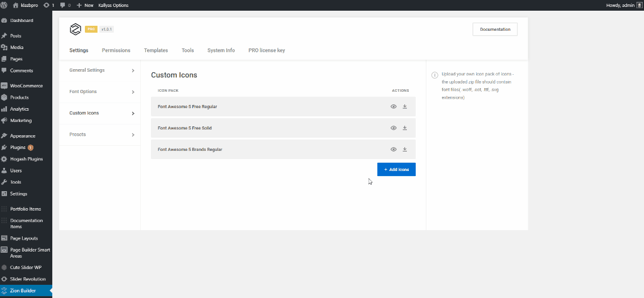This screenshot has width=644, height=298.
Task: Click the WooCommerce icon in sidebar
Action: [4, 86]
